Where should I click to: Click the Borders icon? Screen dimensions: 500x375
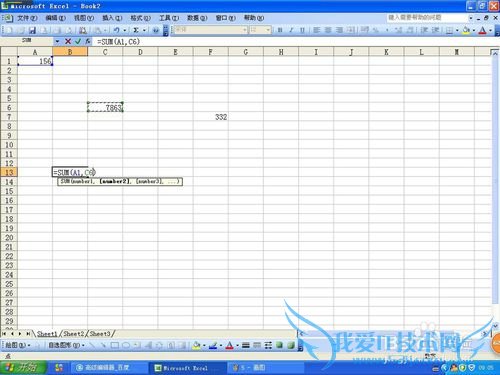[x=449, y=30]
